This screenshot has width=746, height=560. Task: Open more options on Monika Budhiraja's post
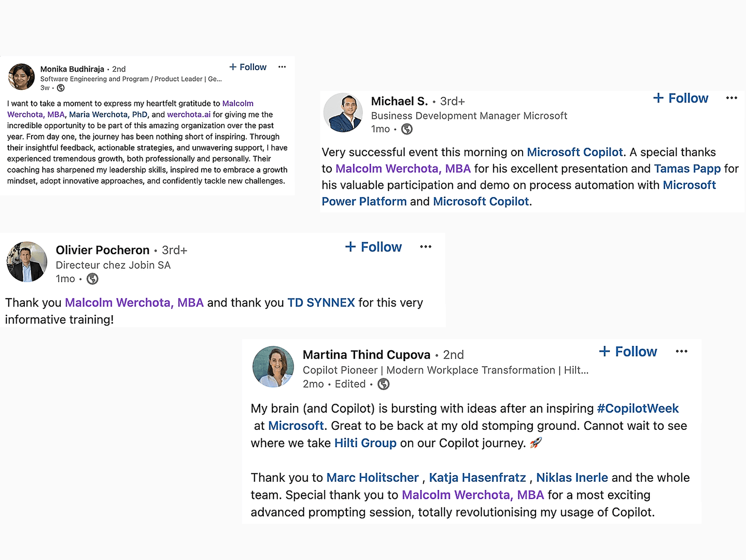[282, 67]
